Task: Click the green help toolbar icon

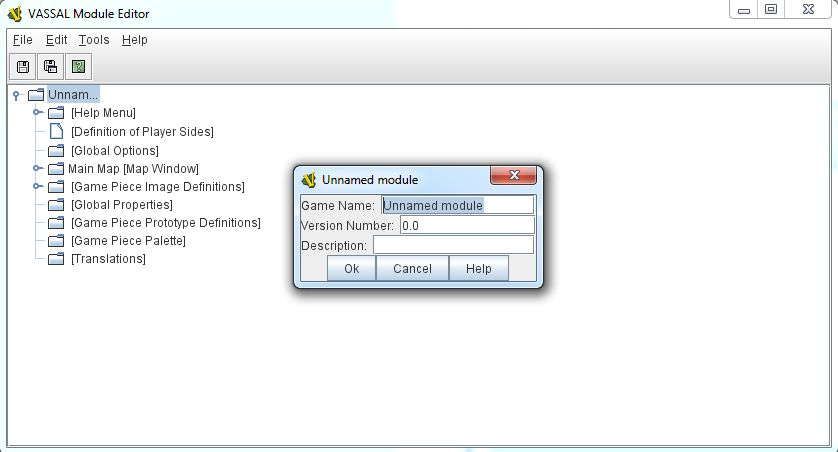Action: pyautogui.click(x=79, y=67)
